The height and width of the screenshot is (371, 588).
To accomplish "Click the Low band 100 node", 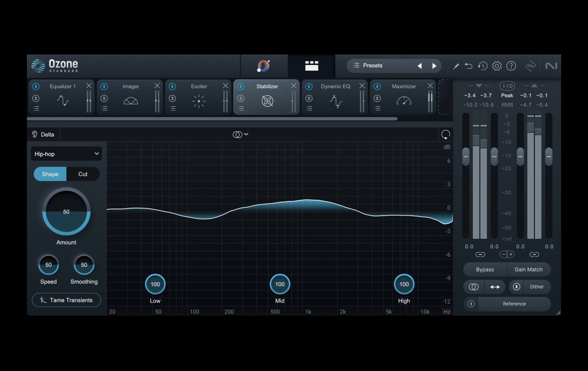I will [x=155, y=284].
